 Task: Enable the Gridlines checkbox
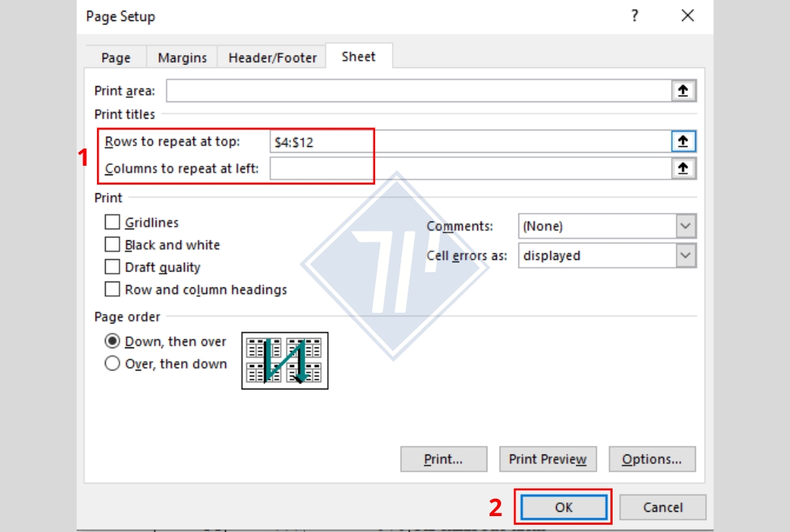click(112, 222)
